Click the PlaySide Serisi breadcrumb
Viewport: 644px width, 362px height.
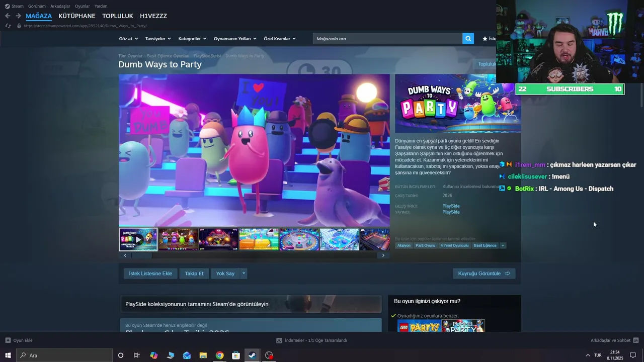[x=207, y=56]
